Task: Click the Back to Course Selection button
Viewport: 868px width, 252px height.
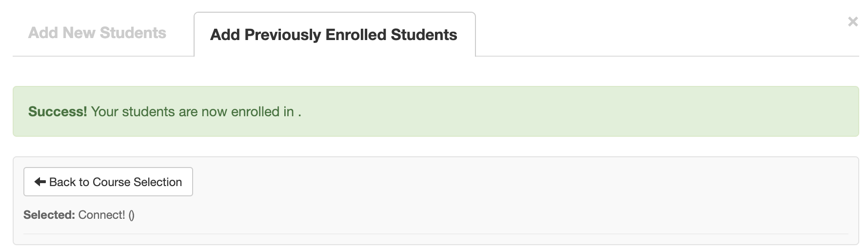Action: [x=108, y=182]
